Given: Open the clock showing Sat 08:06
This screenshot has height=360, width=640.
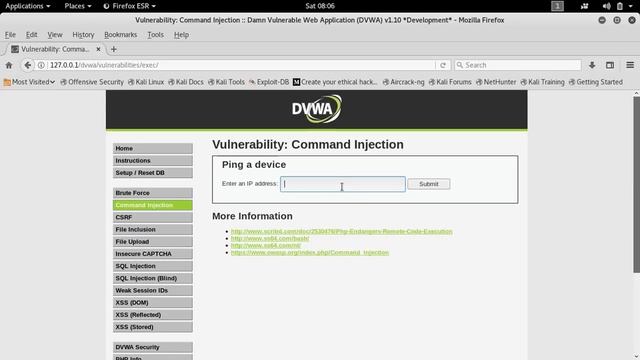Looking at the screenshot, I should pos(320,6).
